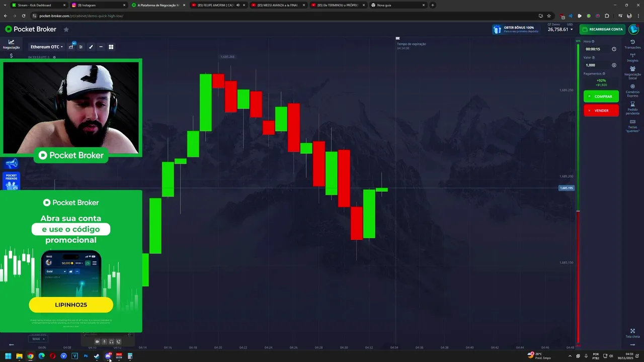Open the multi-chart grid layout icon
The image size is (644, 362).
coord(111,47)
